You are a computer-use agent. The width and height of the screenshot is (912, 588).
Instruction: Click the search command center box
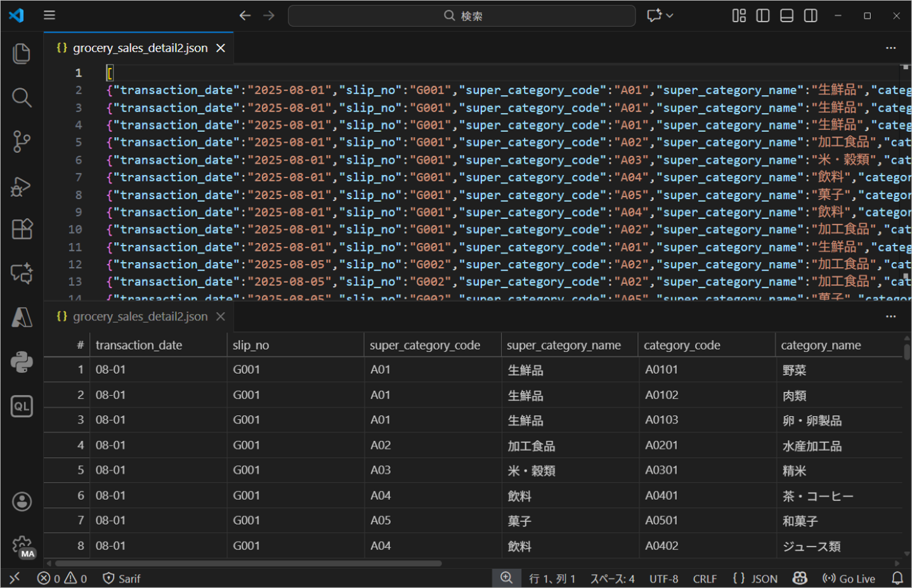(x=462, y=16)
